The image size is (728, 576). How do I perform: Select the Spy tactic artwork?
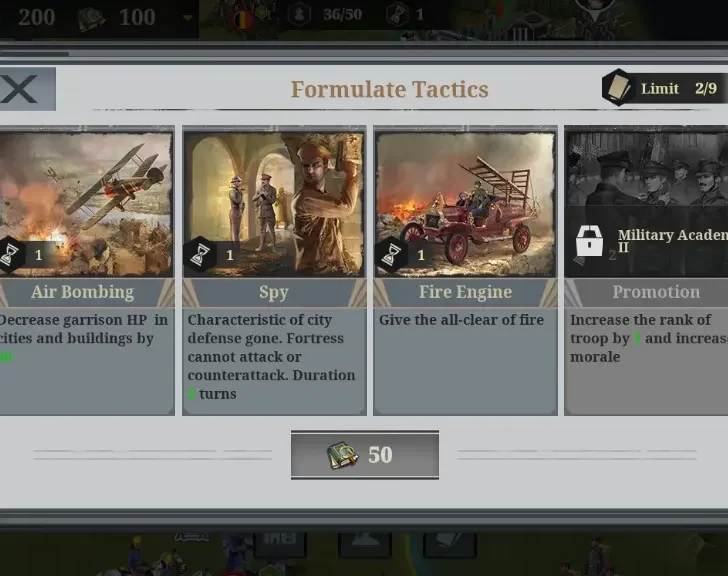click(x=274, y=204)
